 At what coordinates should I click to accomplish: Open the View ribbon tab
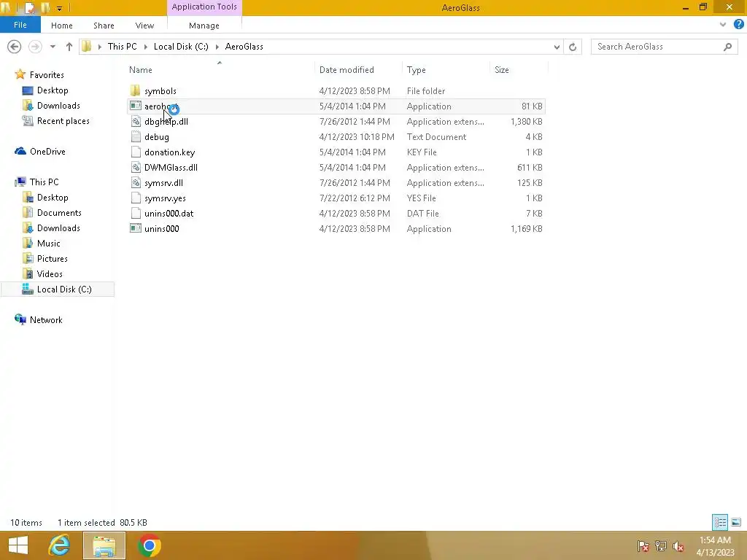[144, 26]
